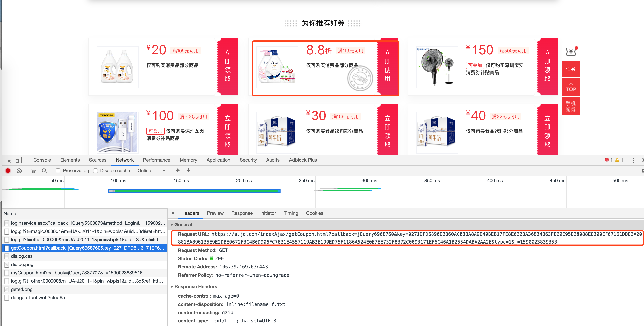644x326 pixels.
Task: Clear the network log
Action: point(19,171)
